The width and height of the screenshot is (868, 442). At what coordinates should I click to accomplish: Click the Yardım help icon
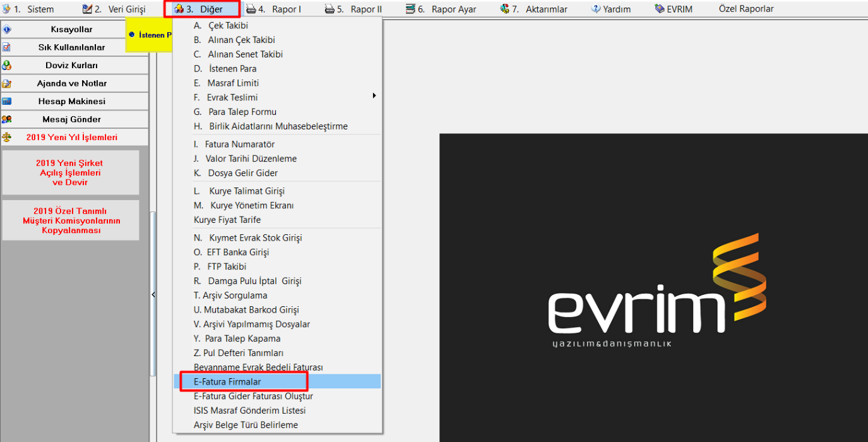pyautogui.click(x=596, y=9)
